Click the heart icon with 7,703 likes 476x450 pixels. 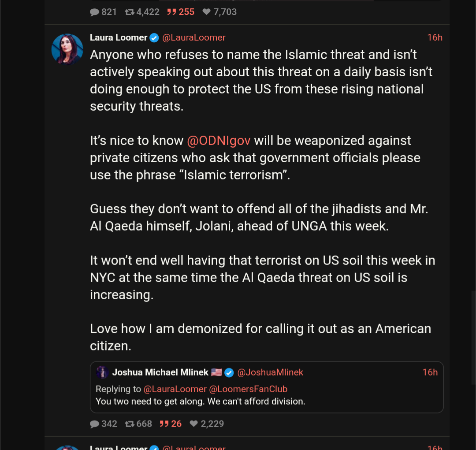point(206,12)
